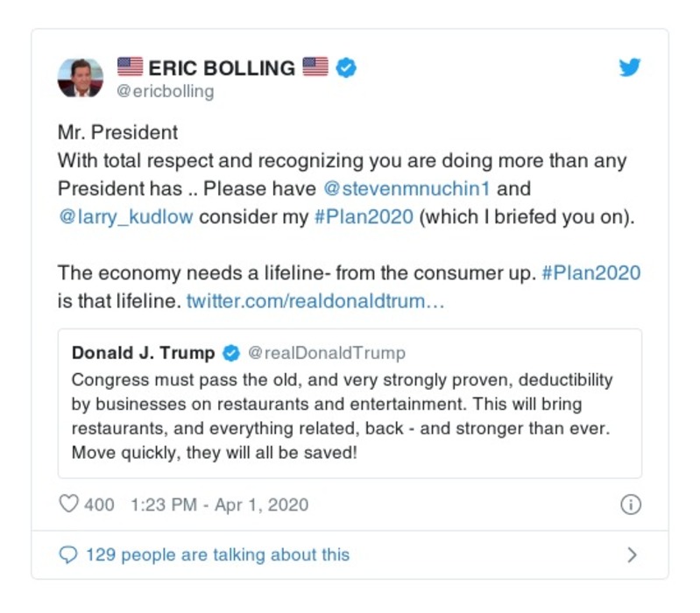The image size is (700, 613).
Task: Click the first #Plan2020 hashtag
Action: pos(363,216)
